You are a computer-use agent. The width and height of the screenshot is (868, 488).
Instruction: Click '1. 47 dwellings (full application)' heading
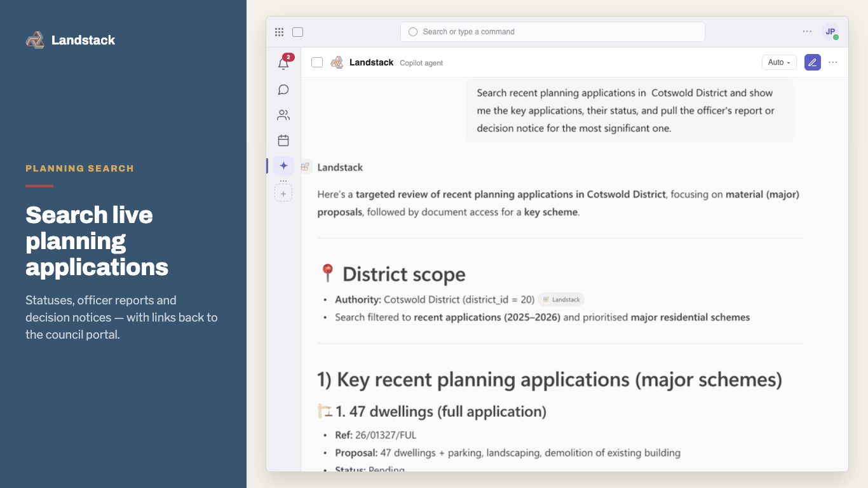442,411
